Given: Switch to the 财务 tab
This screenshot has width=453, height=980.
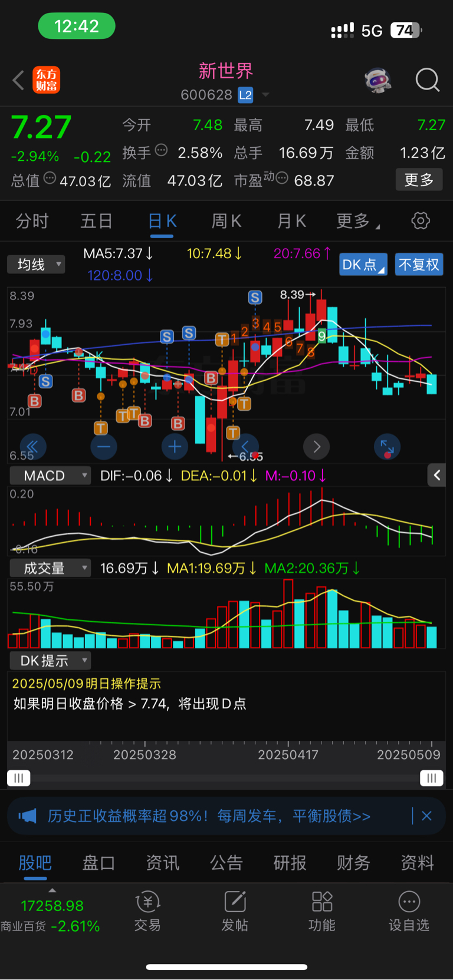Looking at the screenshot, I should click(x=353, y=863).
